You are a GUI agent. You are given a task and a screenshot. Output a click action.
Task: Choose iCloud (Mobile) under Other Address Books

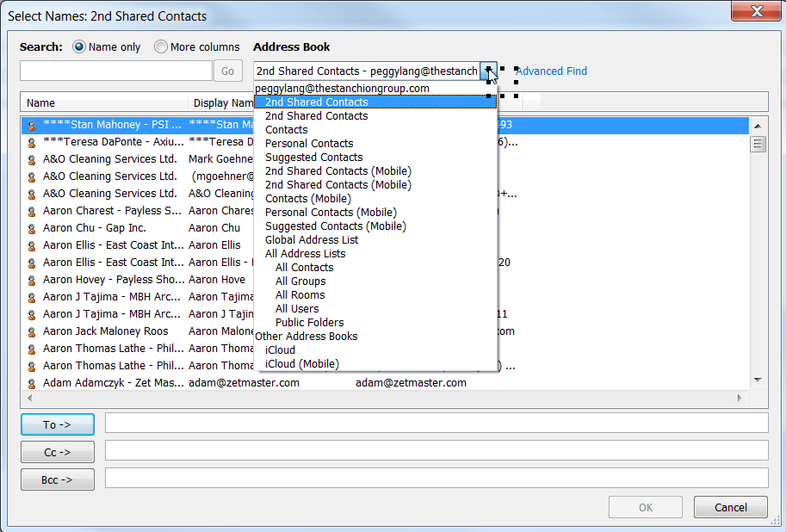pyautogui.click(x=300, y=363)
